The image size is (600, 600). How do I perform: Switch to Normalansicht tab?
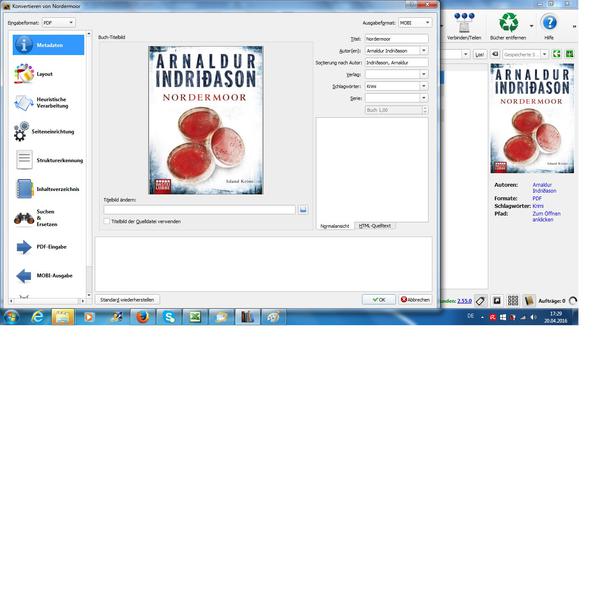pos(334,226)
